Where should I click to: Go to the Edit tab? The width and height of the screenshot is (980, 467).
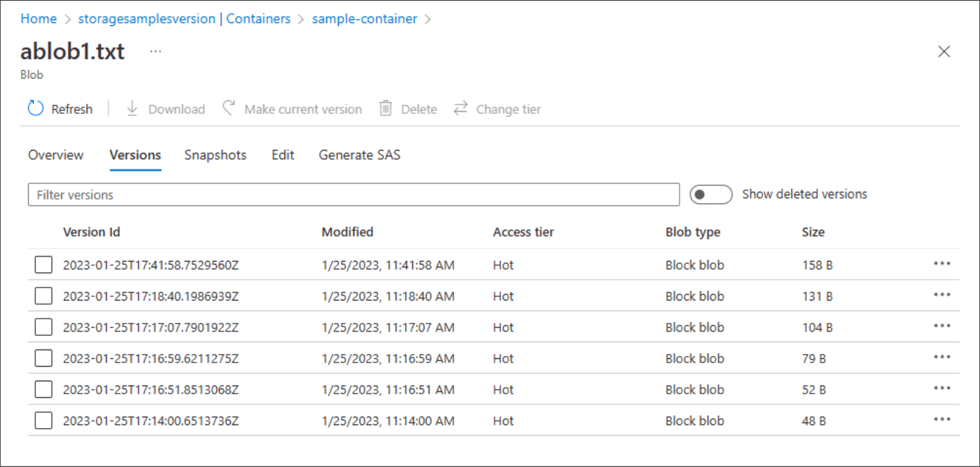282,155
